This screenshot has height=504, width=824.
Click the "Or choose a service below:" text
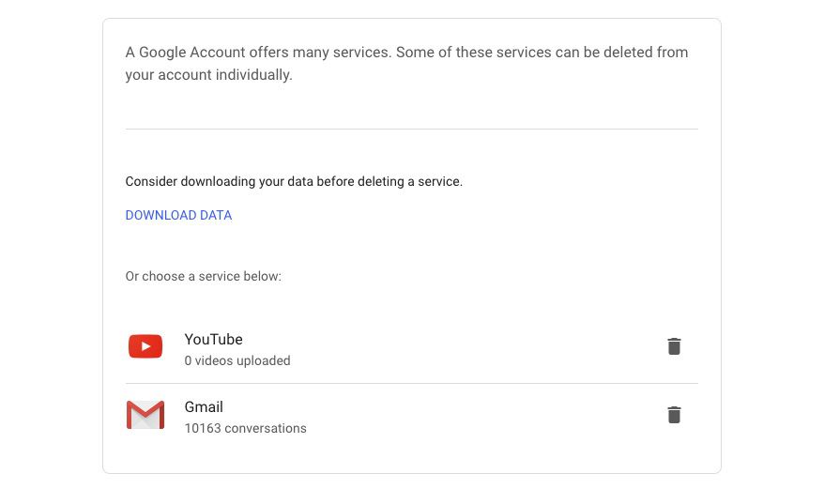204,277
